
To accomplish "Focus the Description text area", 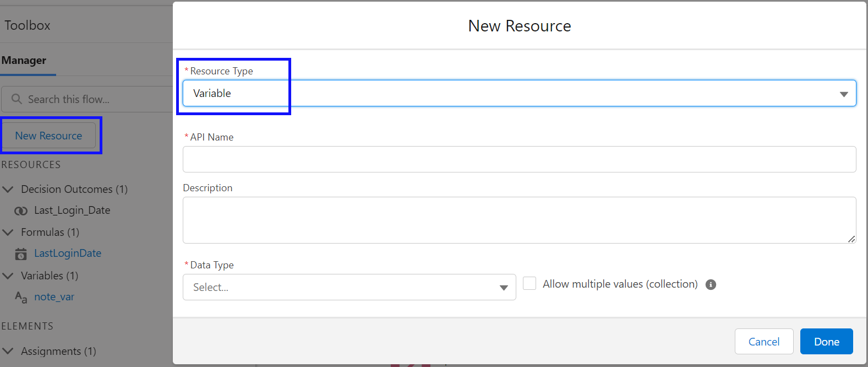I will pos(519,220).
